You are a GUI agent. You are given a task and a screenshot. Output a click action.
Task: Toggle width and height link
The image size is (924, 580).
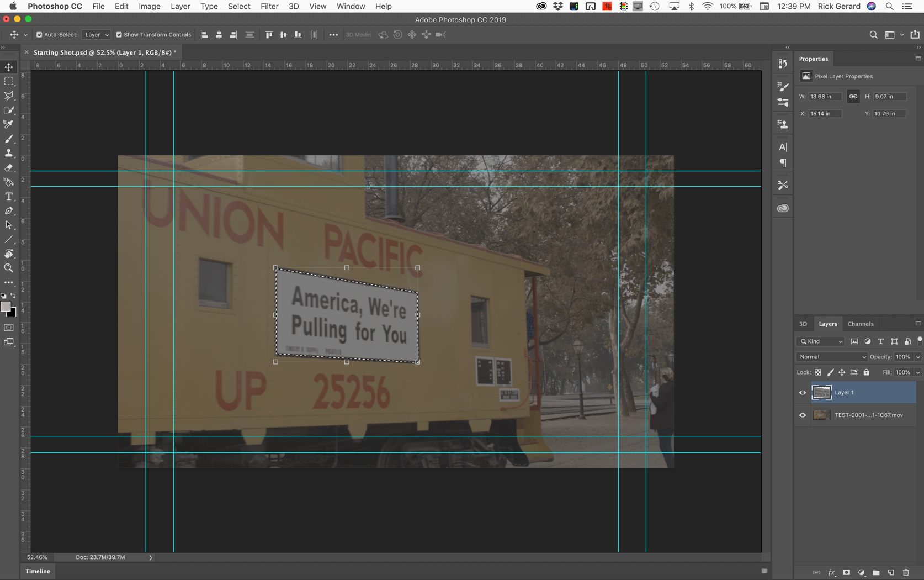point(853,97)
